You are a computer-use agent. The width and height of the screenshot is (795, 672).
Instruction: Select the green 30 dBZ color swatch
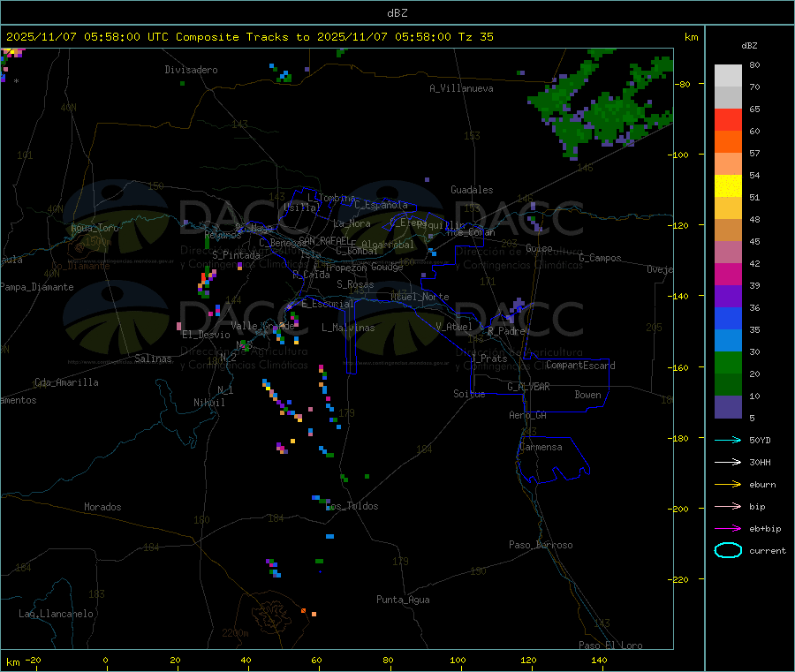pyautogui.click(x=728, y=362)
